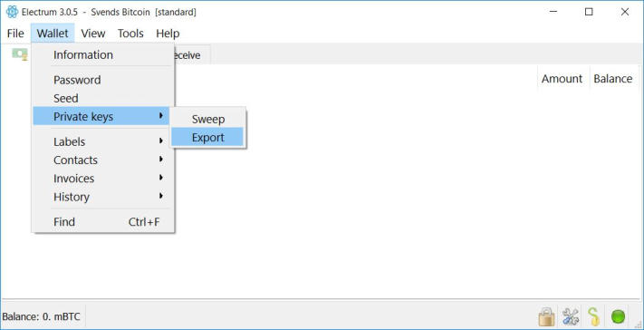644x330 pixels.
Task: Click the padlock password icon in status bar
Action: point(546,316)
